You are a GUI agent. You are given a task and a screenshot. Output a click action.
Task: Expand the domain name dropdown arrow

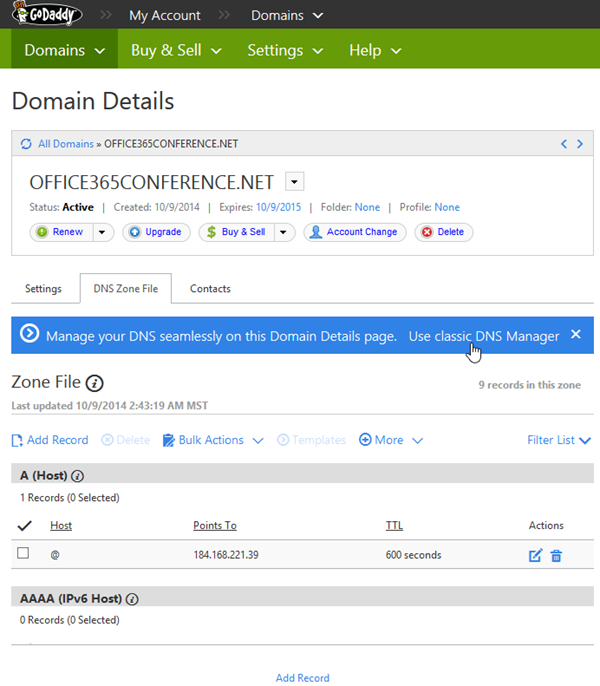(x=294, y=181)
